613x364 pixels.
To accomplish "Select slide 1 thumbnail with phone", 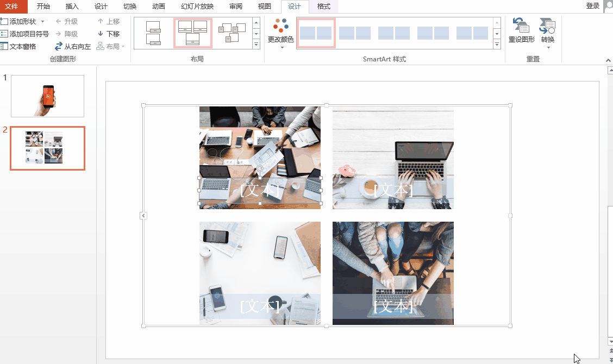I will (47, 96).
